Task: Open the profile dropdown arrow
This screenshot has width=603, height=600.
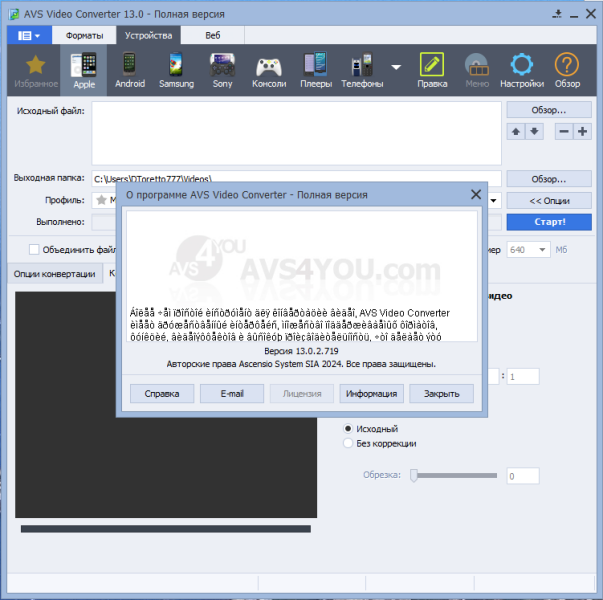Action: pyautogui.click(x=494, y=200)
